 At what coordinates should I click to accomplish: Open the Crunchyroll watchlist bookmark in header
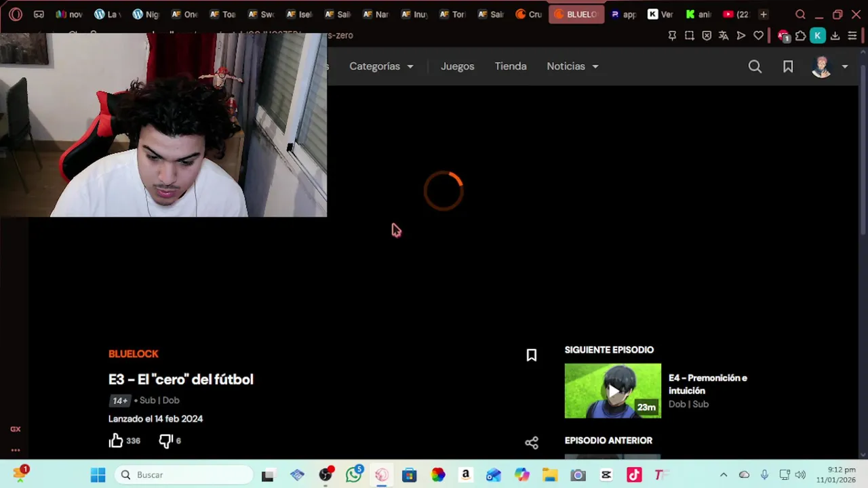pyautogui.click(x=788, y=66)
